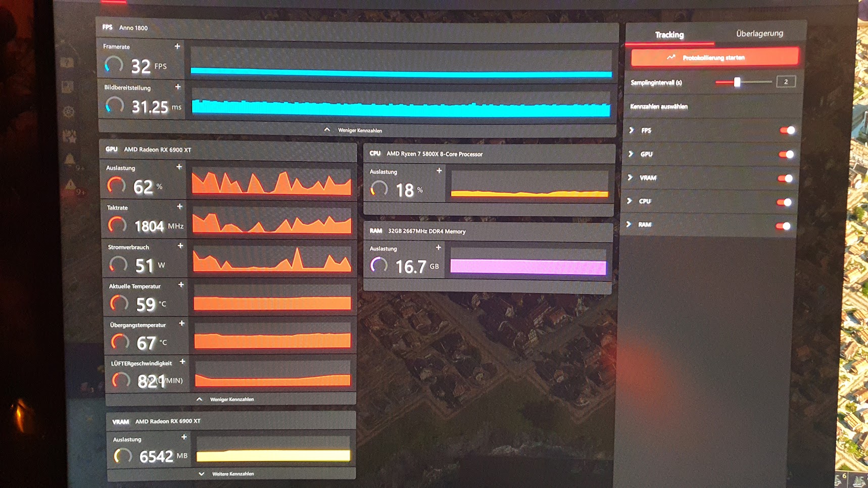Click plus icon next to VRAM Auslastung
The height and width of the screenshot is (488, 868).
click(184, 437)
